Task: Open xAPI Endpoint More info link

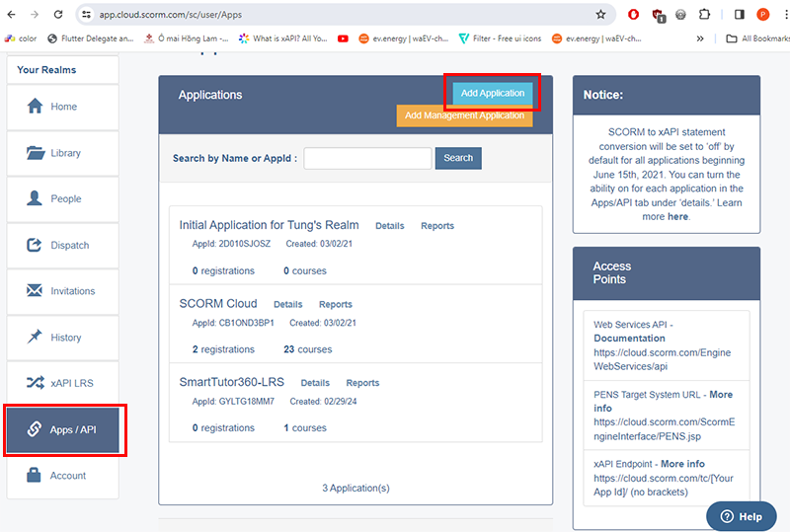Action: (682, 464)
